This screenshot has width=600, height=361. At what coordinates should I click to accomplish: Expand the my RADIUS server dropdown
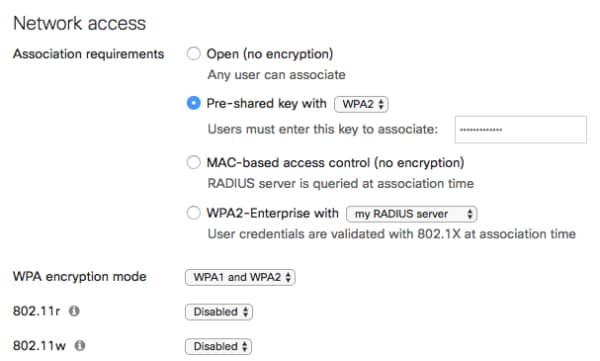(411, 214)
